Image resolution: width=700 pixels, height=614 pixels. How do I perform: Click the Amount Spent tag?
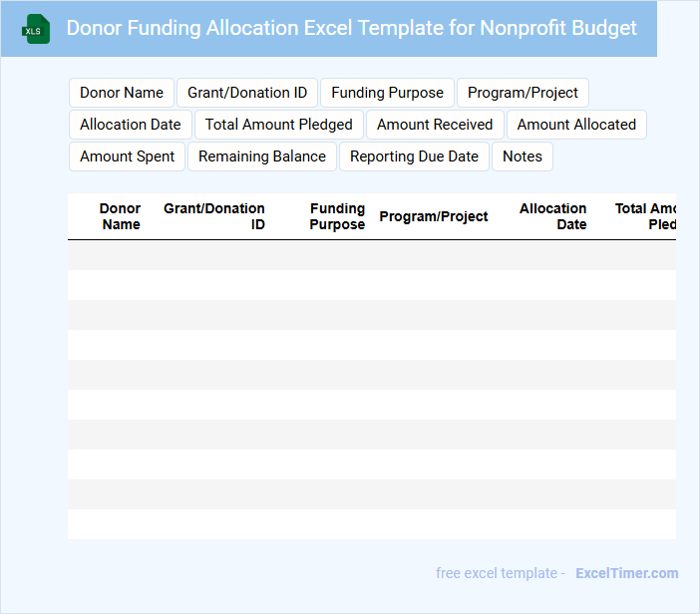[127, 156]
